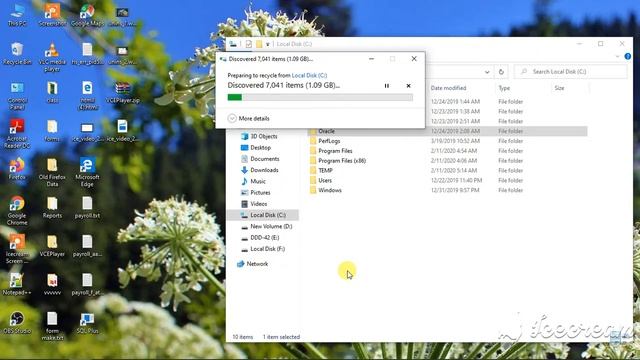Viewport: 640px width, 360px height.
Task: Click the VCEPlayer folder on desktop
Action: click(x=52, y=245)
